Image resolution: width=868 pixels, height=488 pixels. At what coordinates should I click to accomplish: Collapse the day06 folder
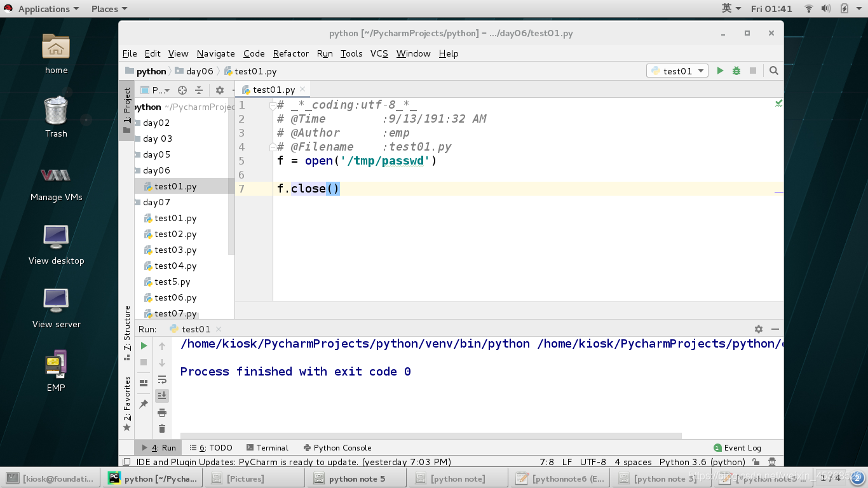pyautogui.click(x=137, y=170)
